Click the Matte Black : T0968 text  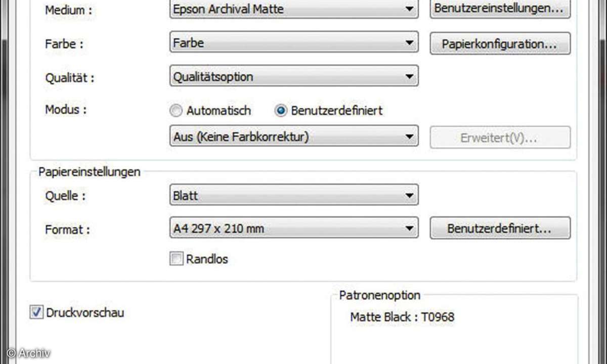[x=402, y=317]
